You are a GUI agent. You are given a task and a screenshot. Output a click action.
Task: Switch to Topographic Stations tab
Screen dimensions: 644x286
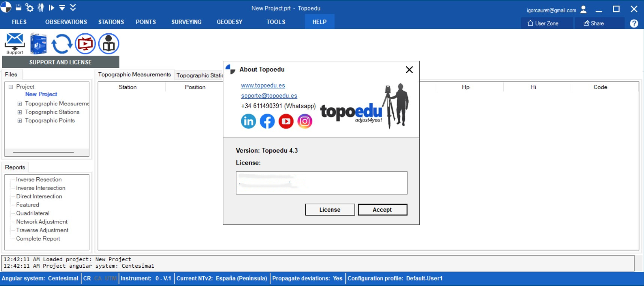[x=200, y=75]
